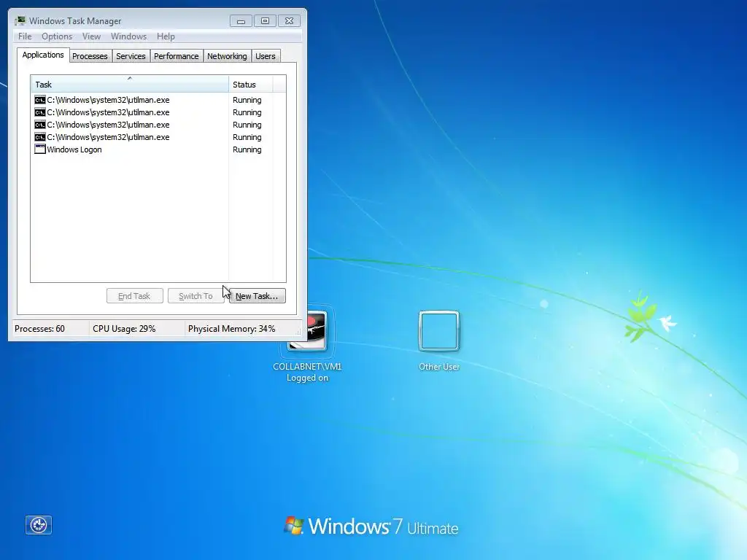The height and width of the screenshot is (560, 747).
Task: Click the CPU Usage: 29% status entry
Action: pyautogui.click(x=124, y=329)
